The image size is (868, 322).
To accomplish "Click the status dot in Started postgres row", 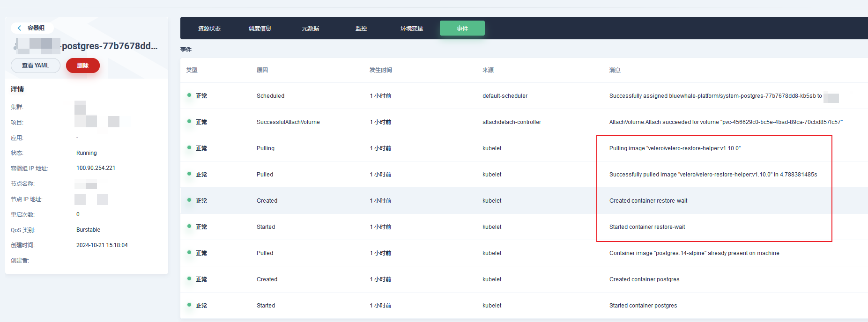I will [189, 305].
